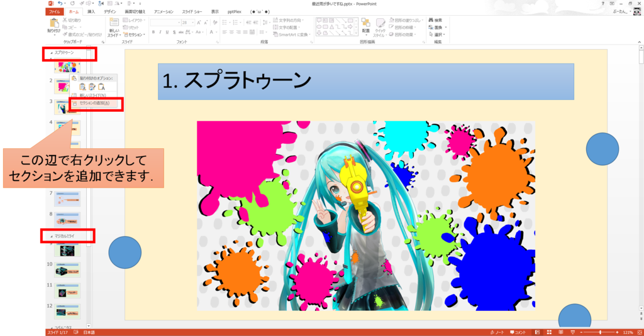
Task: Select the triangle shape in shapes gallery
Action: (x=331, y=26)
